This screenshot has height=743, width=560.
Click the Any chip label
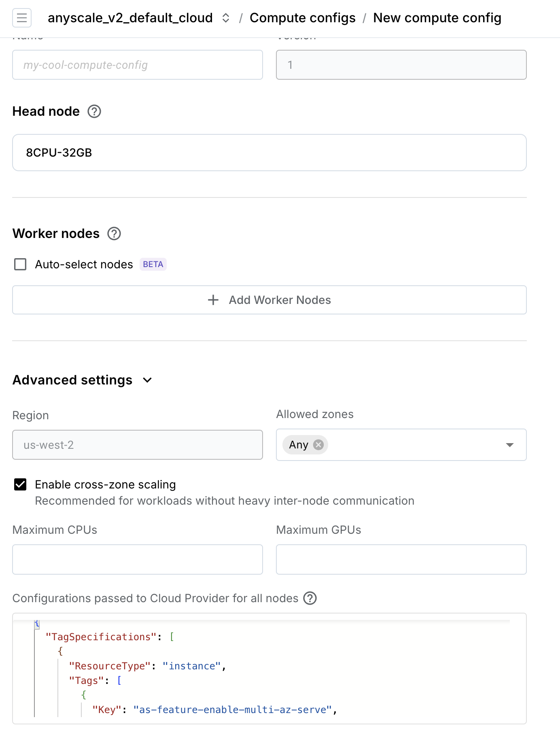[x=299, y=445]
